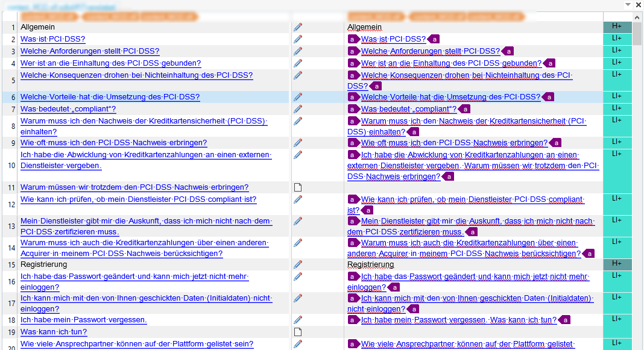Select the closing tag after target 'Was bedeutet compliant?'
The width and height of the screenshot is (644, 350).
coord(464,109)
